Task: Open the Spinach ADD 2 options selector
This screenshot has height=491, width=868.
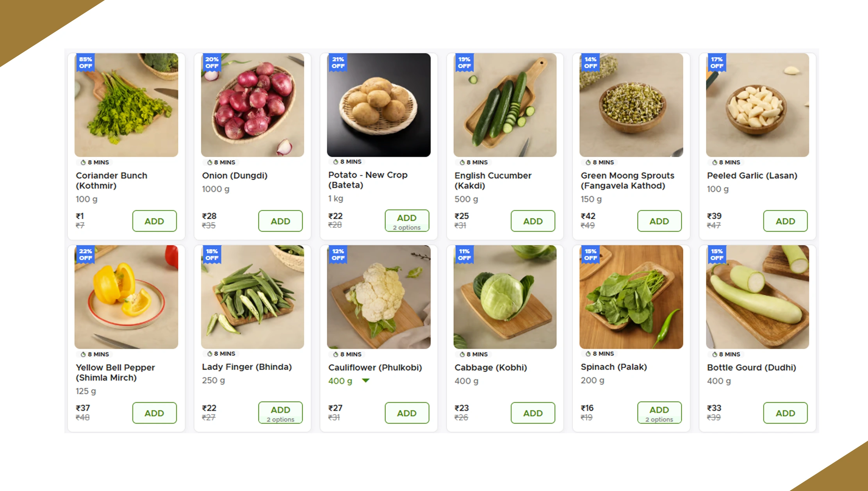Action: (x=659, y=413)
